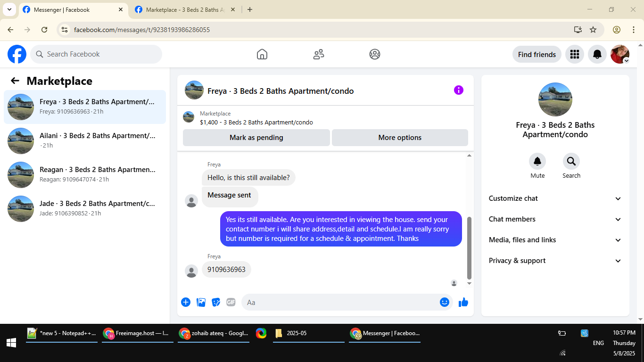
Task: Click the Mark as pending button
Action: (256, 138)
